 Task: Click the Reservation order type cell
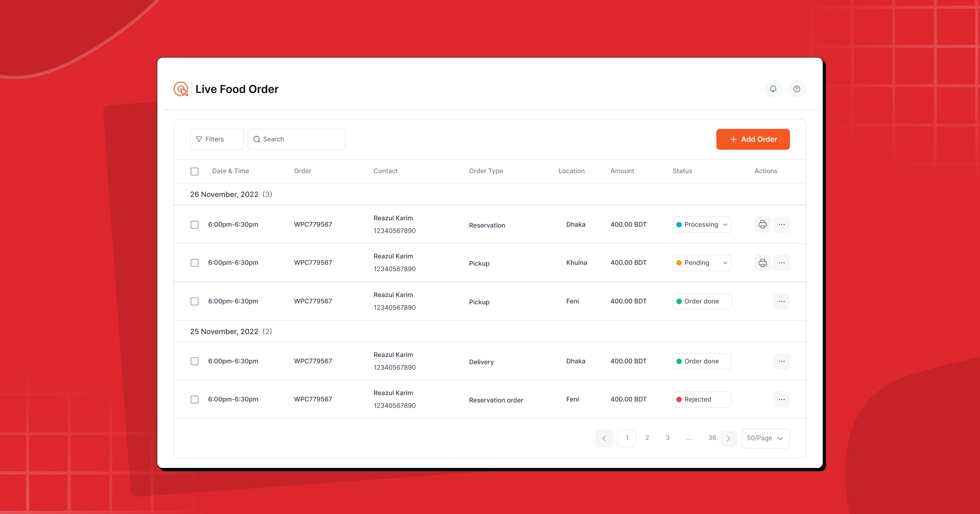[487, 225]
